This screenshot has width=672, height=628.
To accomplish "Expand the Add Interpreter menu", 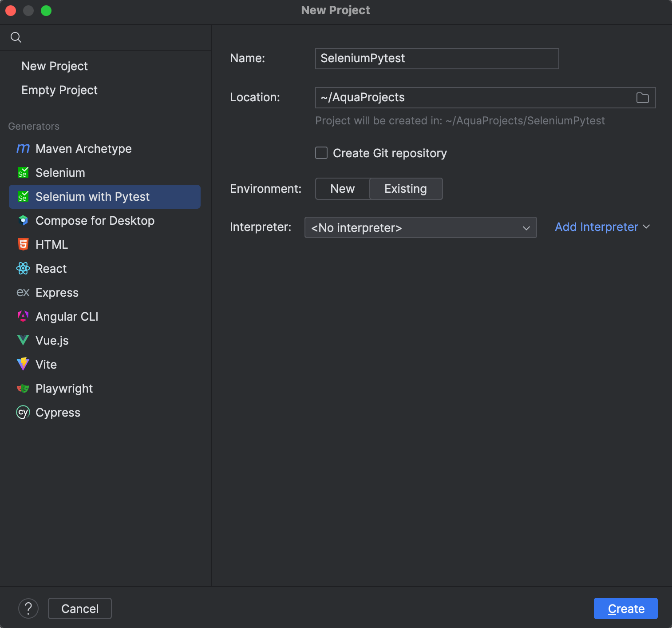I will click(602, 227).
